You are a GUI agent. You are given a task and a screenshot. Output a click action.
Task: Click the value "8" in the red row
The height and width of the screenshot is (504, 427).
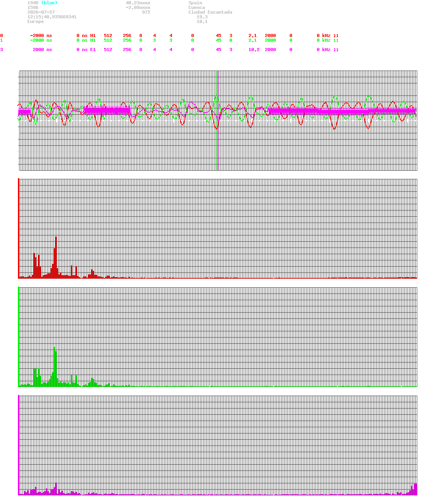coord(141,35)
